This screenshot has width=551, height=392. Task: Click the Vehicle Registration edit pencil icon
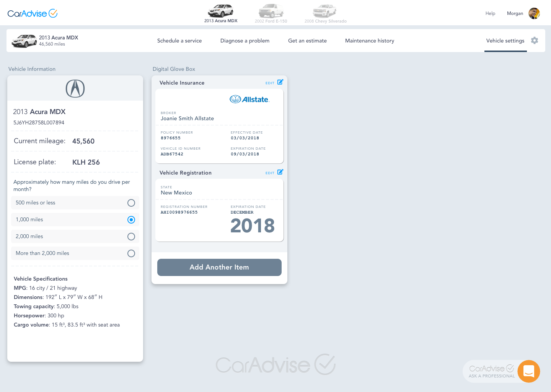pos(280,172)
